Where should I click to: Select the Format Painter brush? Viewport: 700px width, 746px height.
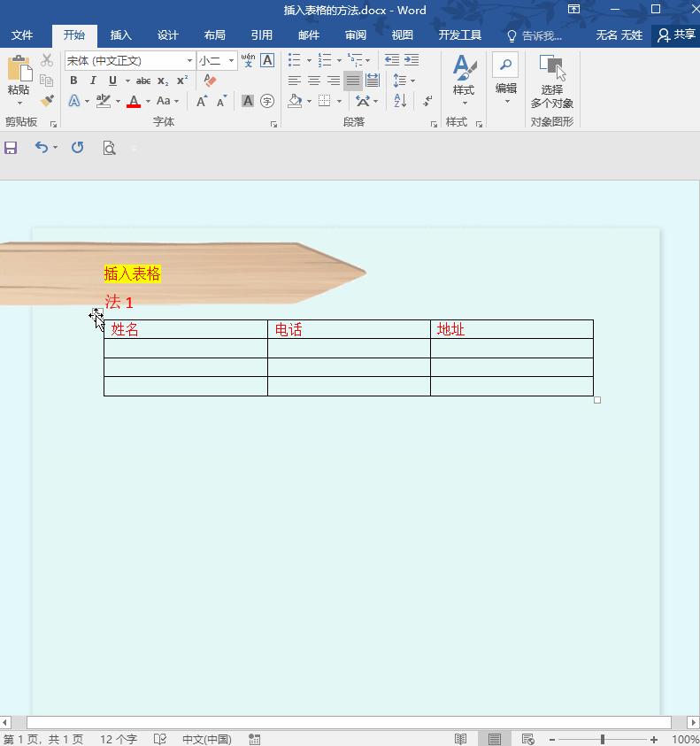[47, 100]
